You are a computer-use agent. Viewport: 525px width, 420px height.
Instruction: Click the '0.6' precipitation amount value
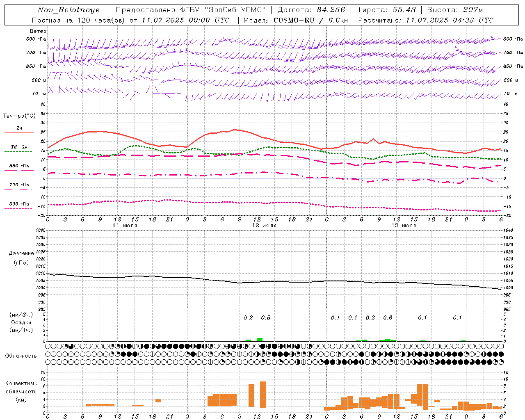(x=388, y=318)
